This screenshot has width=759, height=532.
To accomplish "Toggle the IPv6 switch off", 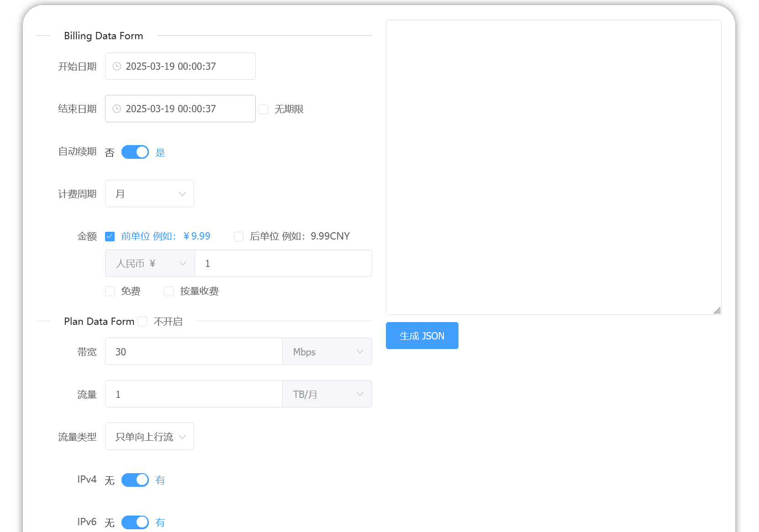I will 135,522.
